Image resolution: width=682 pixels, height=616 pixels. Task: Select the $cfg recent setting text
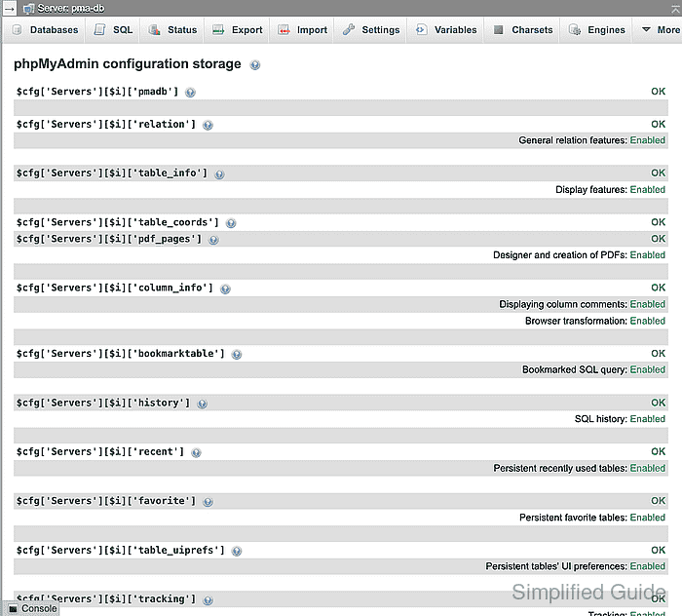[x=100, y=452]
